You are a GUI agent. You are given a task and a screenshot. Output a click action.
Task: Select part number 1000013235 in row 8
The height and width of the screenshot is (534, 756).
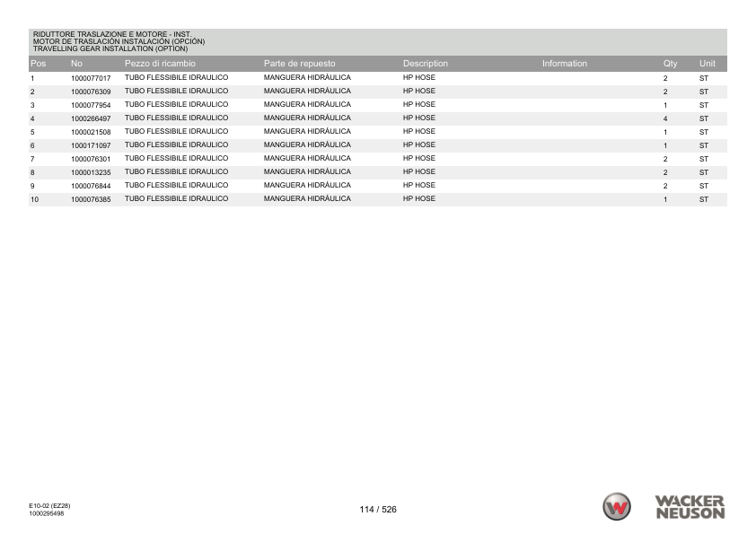click(x=91, y=172)
